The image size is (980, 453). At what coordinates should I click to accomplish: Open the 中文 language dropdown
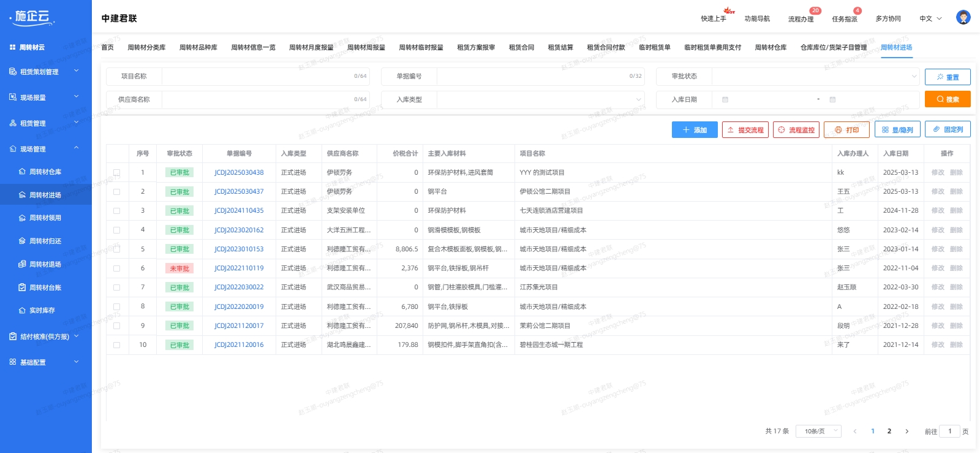pos(930,19)
